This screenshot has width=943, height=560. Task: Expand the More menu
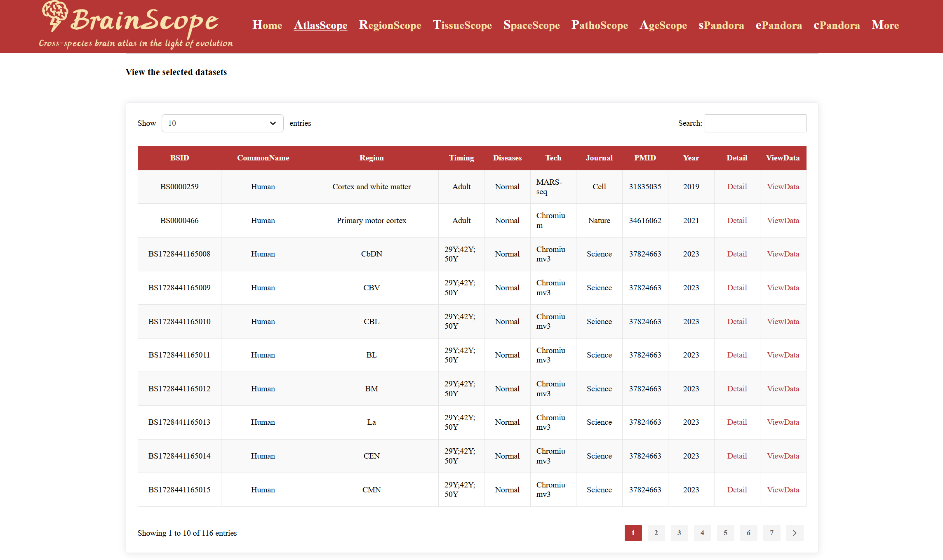pyautogui.click(x=885, y=25)
